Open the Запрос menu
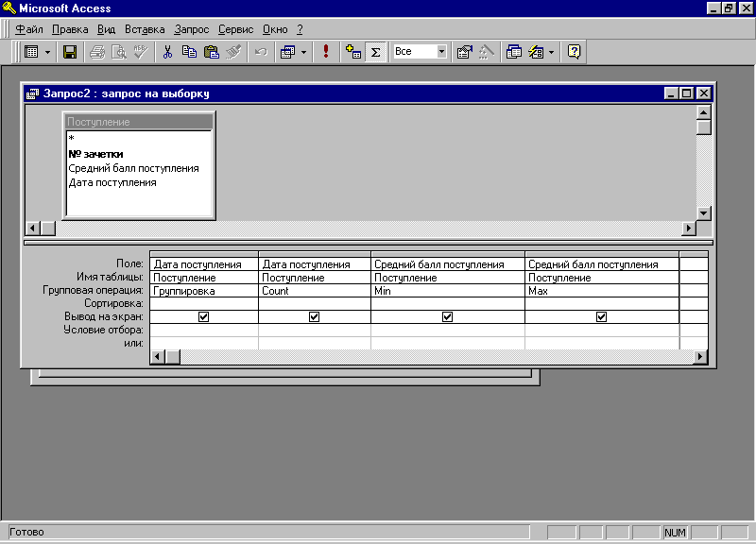 [x=192, y=29]
